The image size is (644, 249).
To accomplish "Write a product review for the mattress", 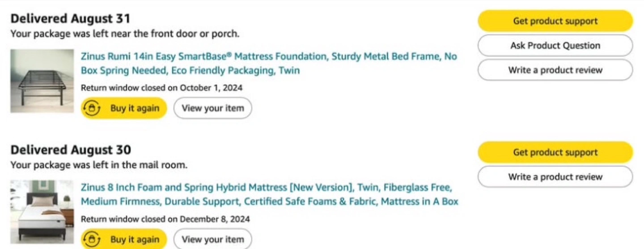I will coord(555,176).
